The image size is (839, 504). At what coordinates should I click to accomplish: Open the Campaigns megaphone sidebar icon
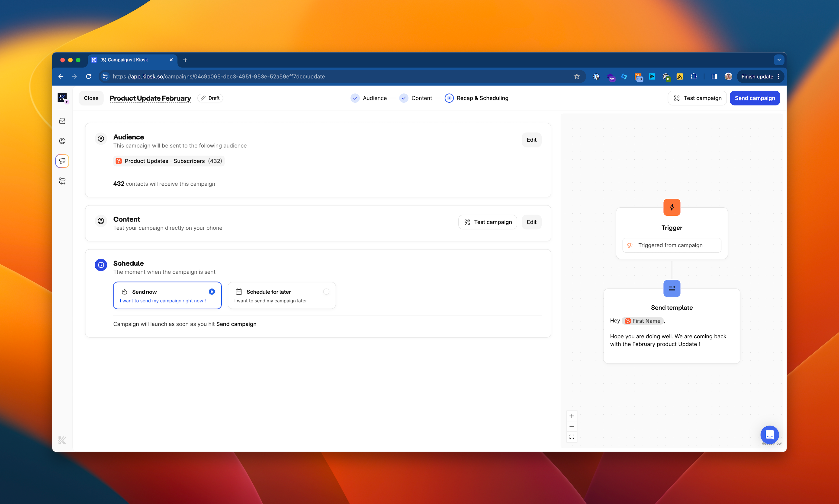[x=62, y=161]
